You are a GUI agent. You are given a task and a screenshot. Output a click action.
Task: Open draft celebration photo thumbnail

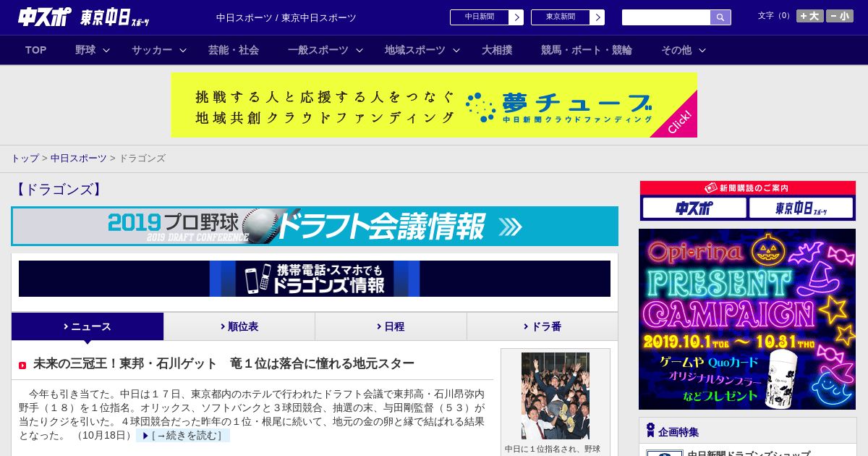click(x=556, y=396)
